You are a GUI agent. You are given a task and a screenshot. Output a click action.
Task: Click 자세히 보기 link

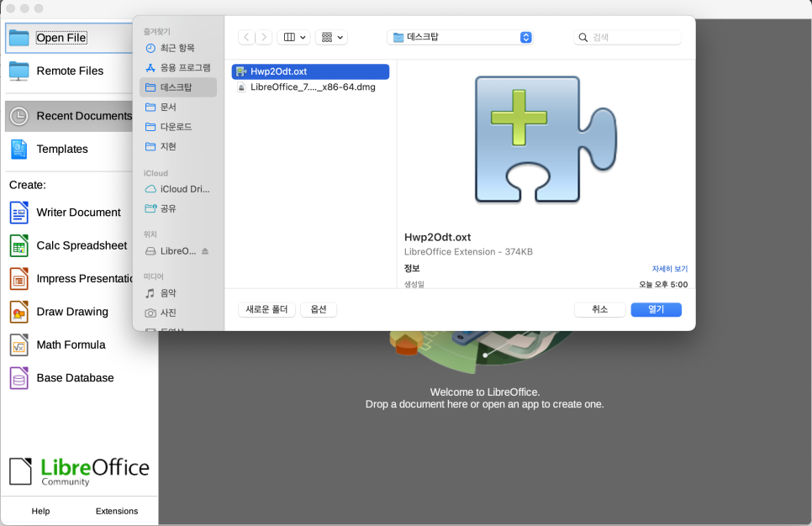[670, 269]
